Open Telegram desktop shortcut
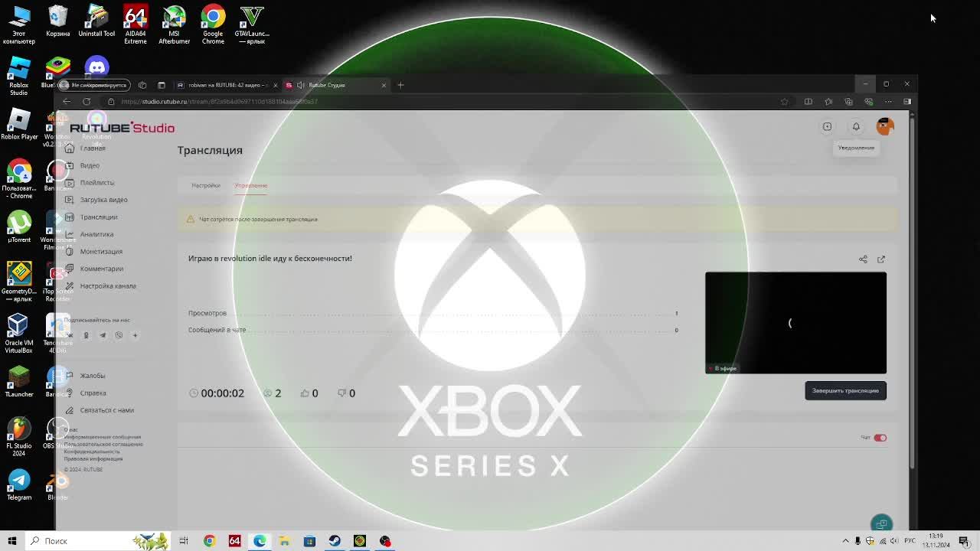This screenshot has height=551, width=980. point(19,485)
